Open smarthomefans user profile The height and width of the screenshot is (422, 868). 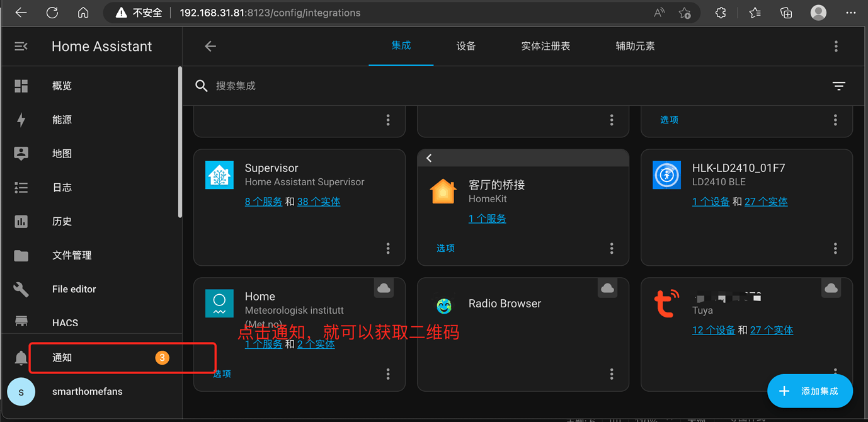tap(87, 392)
